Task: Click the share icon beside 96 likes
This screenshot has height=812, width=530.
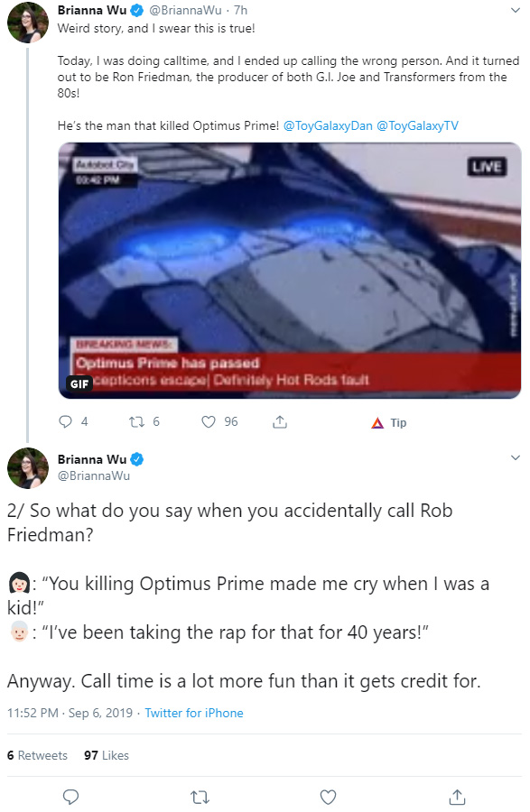Action: point(280,422)
